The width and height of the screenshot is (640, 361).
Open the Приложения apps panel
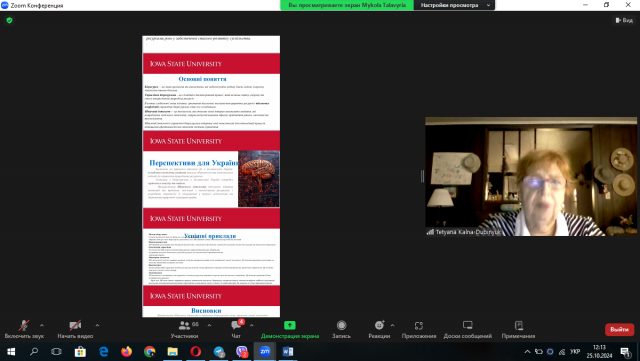click(x=419, y=329)
